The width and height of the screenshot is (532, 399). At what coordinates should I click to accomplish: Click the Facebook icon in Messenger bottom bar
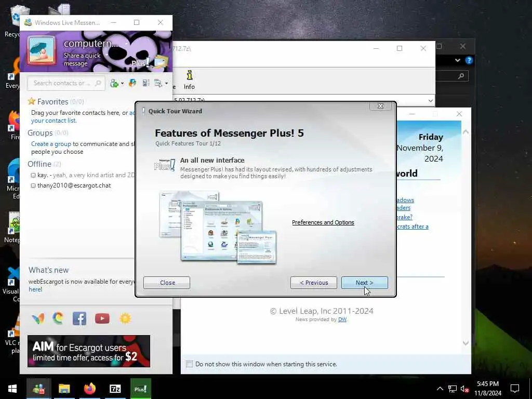[x=79, y=318]
